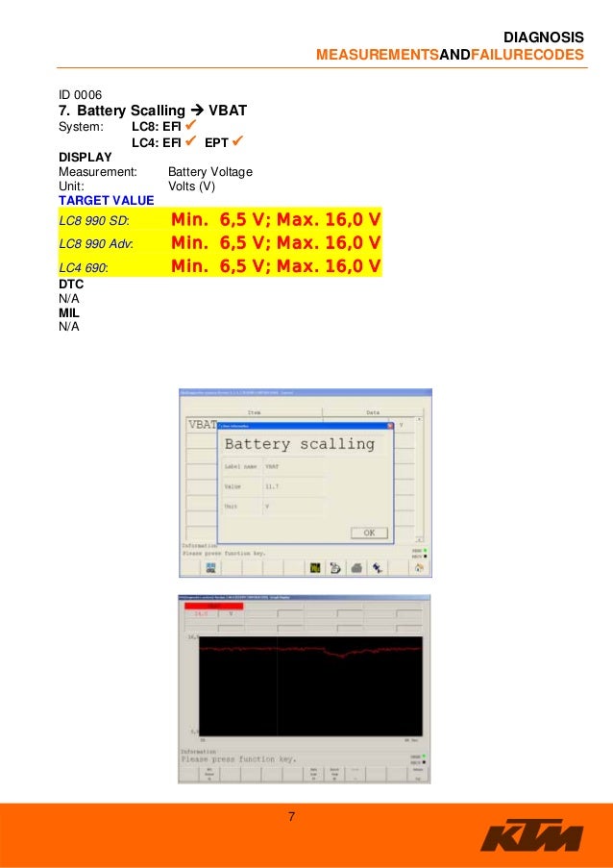Click the blue connector plug function key icon
The width and height of the screenshot is (613, 868).
tap(378, 568)
